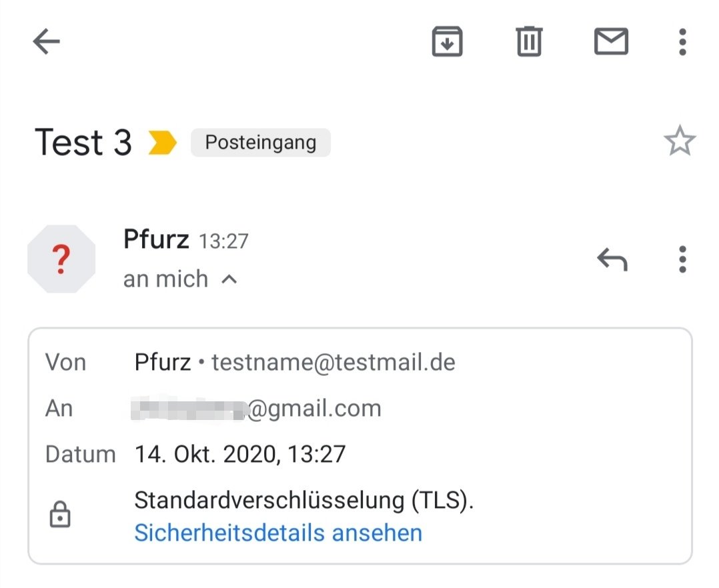This screenshot has width=719, height=588.
Task: Open top overflow menu three dots
Action: pyautogui.click(x=682, y=42)
